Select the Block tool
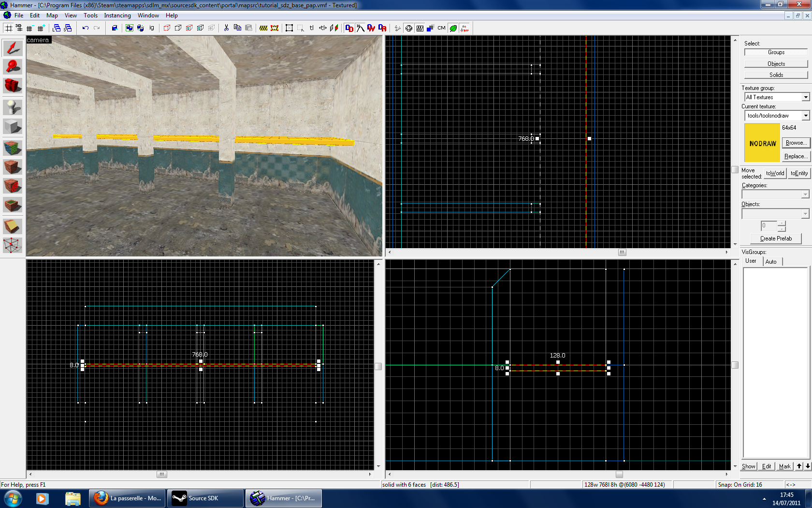Screen dimensions: 812x508 (x=13, y=127)
